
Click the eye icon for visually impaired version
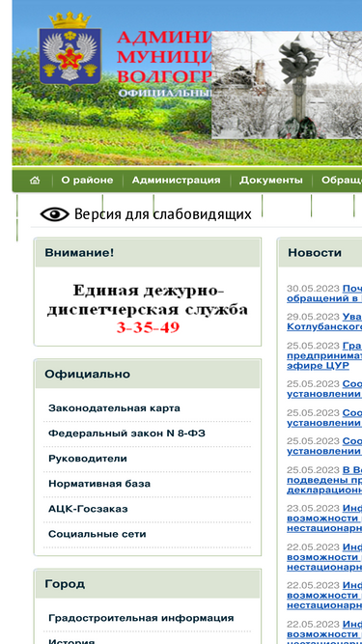(55, 214)
